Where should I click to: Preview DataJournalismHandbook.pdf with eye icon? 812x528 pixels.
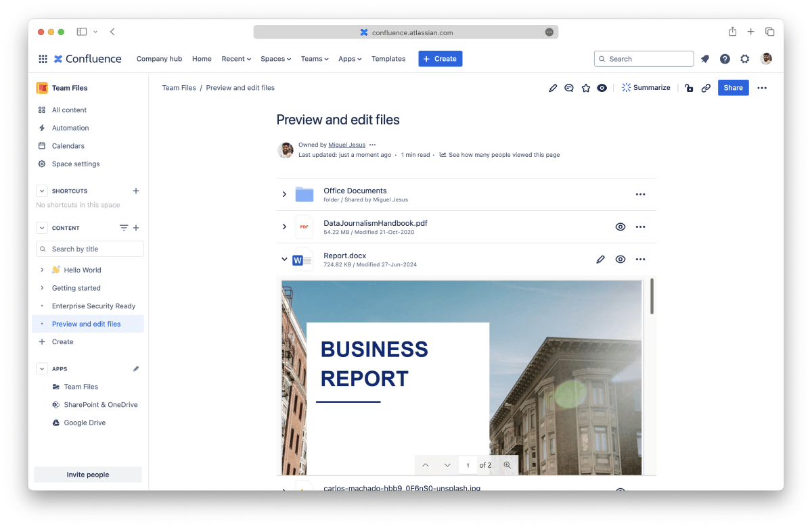pos(621,227)
